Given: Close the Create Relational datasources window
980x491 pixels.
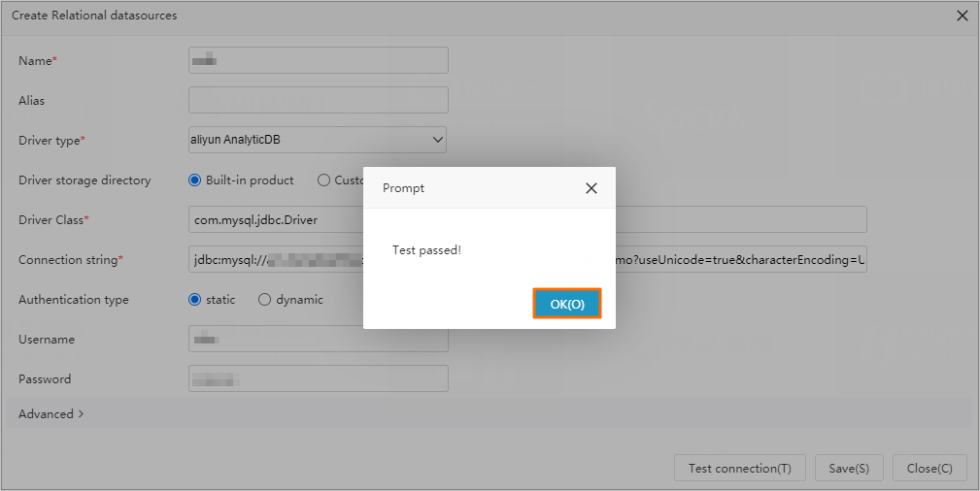Looking at the screenshot, I should coord(963,16).
